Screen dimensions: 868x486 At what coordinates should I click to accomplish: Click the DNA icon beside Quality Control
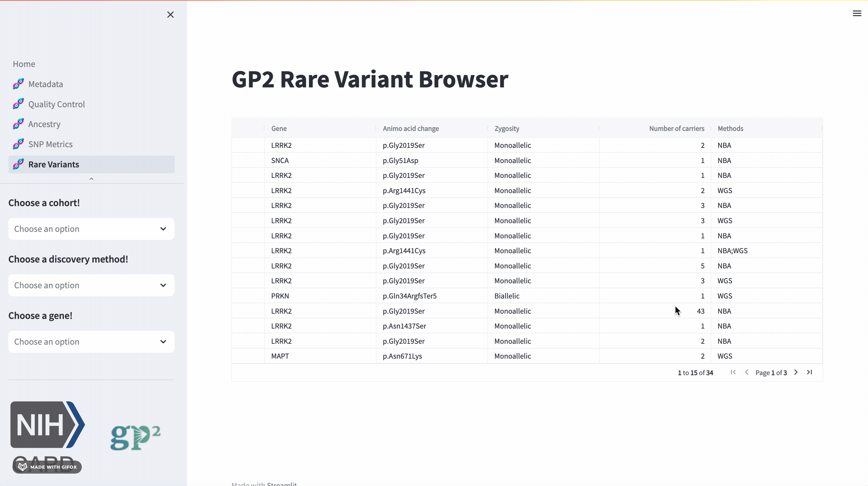tap(19, 104)
